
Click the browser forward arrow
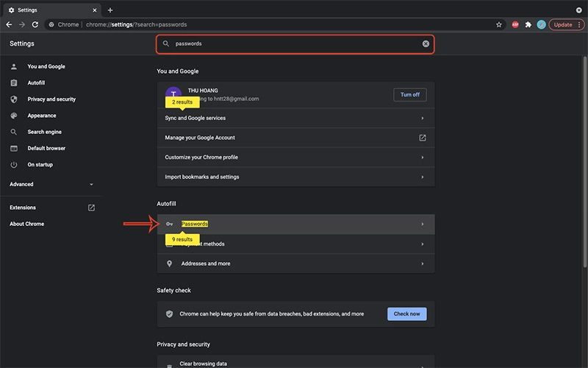pos(22,24)
